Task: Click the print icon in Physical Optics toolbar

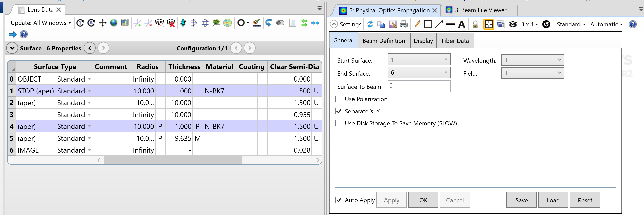Action: 404,24
